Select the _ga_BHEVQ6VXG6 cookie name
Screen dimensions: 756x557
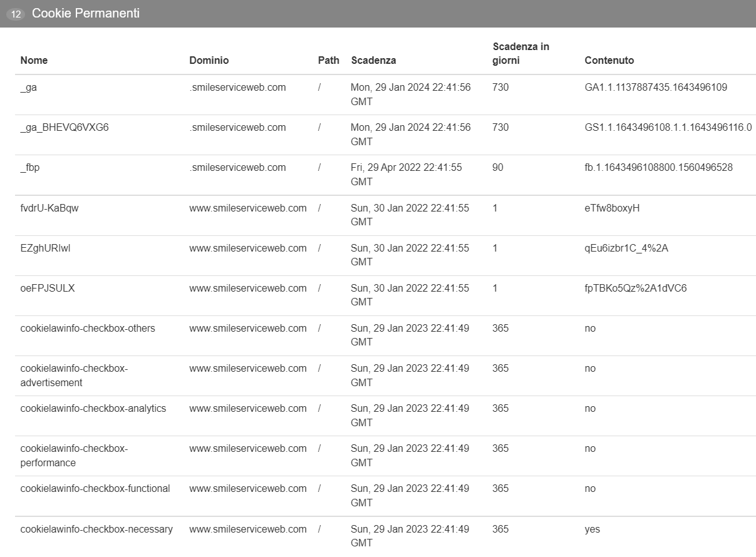[x=65, y=128]
